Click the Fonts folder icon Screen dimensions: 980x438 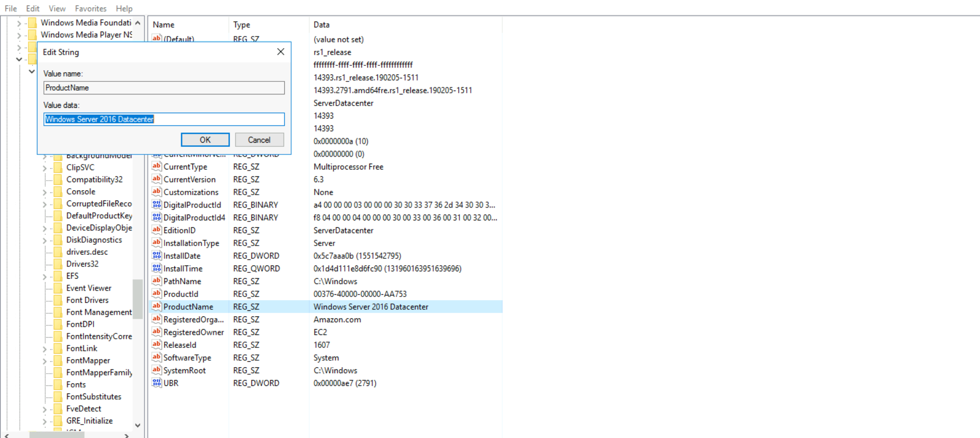pos(58,385)
